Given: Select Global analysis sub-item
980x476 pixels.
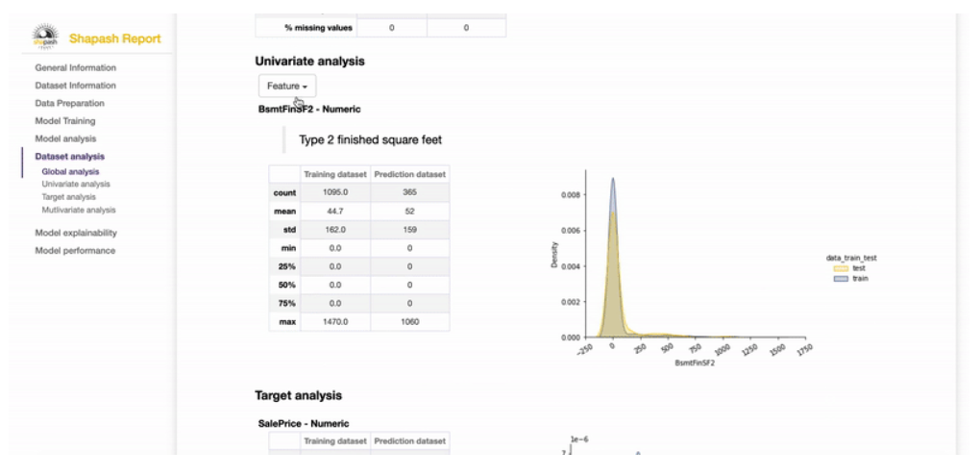Looking at the screenshot, I should click(x=71, y=171).
